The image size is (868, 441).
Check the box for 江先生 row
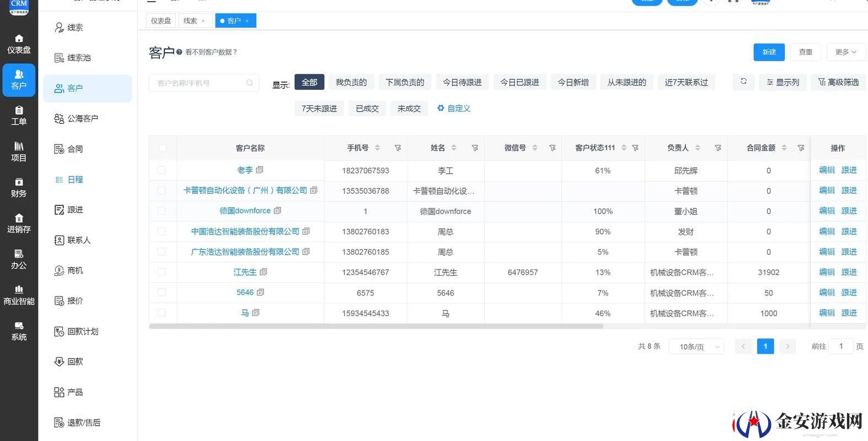click(x=161, y=272)
